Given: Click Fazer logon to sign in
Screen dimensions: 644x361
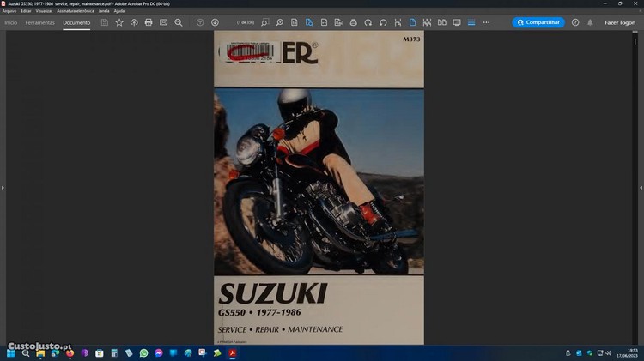Looking at the screenshot, I should (x=620, y=22).
